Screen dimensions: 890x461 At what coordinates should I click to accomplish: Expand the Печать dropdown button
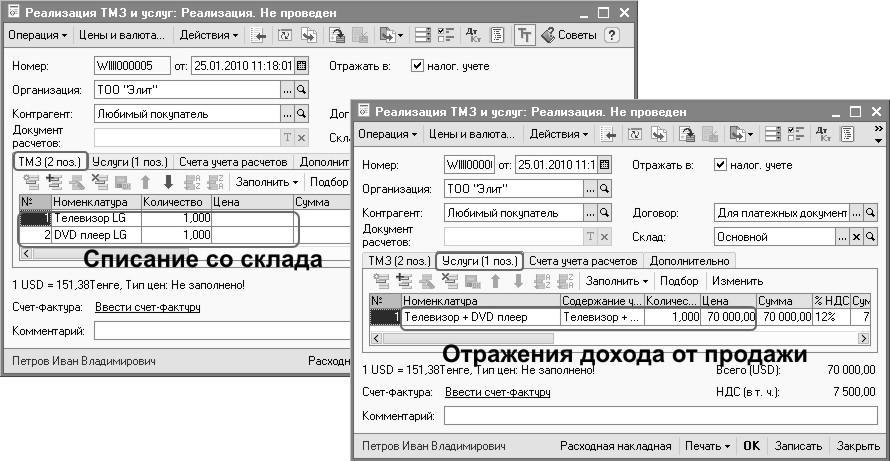click(709, 445)
